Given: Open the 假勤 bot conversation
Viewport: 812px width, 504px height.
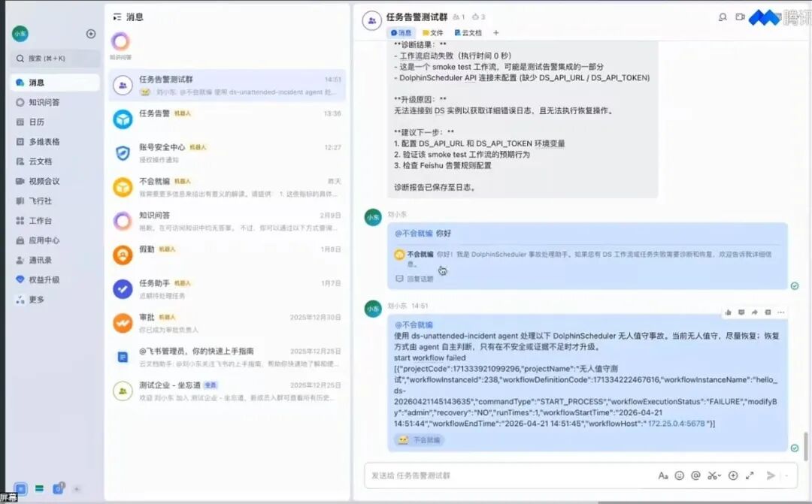Looking at the screenshot, I should click(227, 255).
